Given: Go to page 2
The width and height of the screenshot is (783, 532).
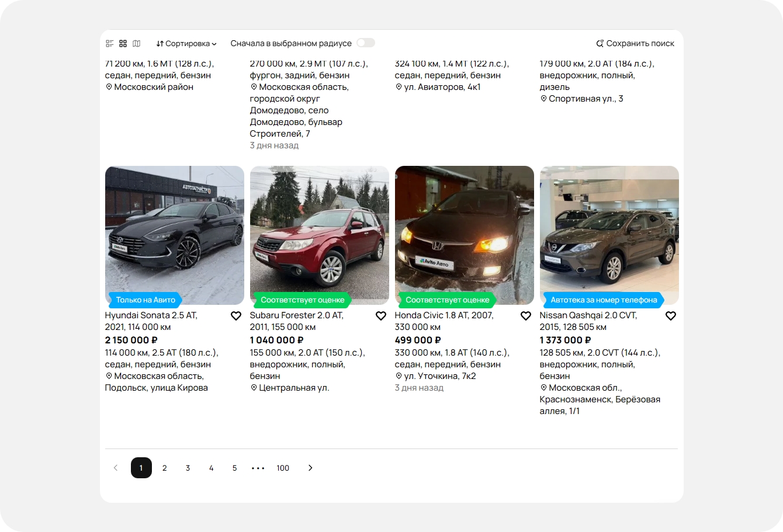Looking at the screenshot, I should click(165, 468).
